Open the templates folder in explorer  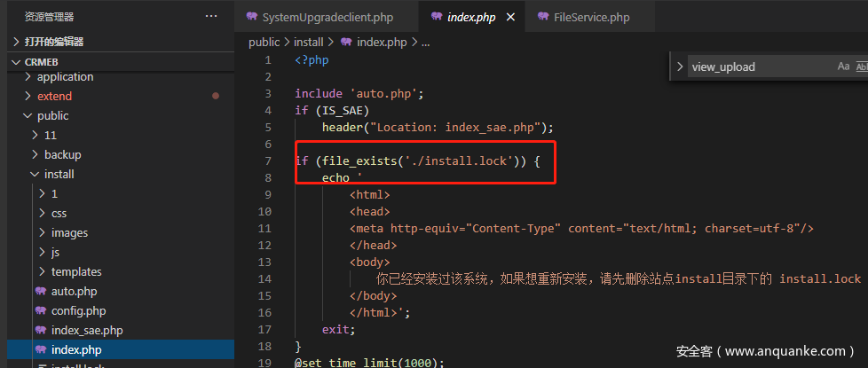76,271
